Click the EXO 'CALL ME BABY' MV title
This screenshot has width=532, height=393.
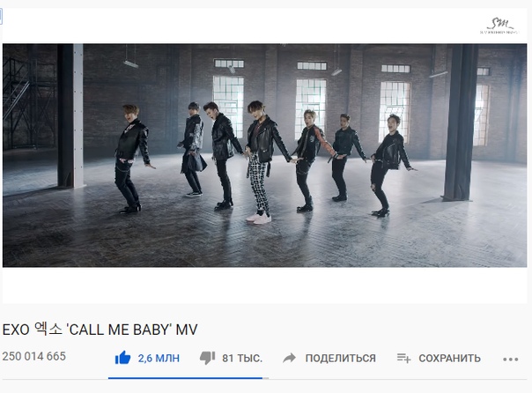[100, 330]
